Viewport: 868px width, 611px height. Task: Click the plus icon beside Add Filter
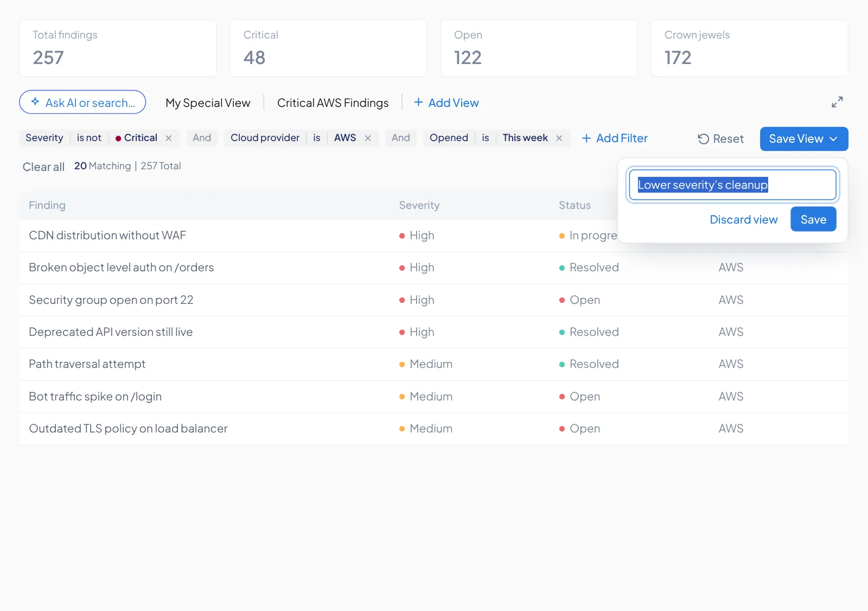[586, 138]
